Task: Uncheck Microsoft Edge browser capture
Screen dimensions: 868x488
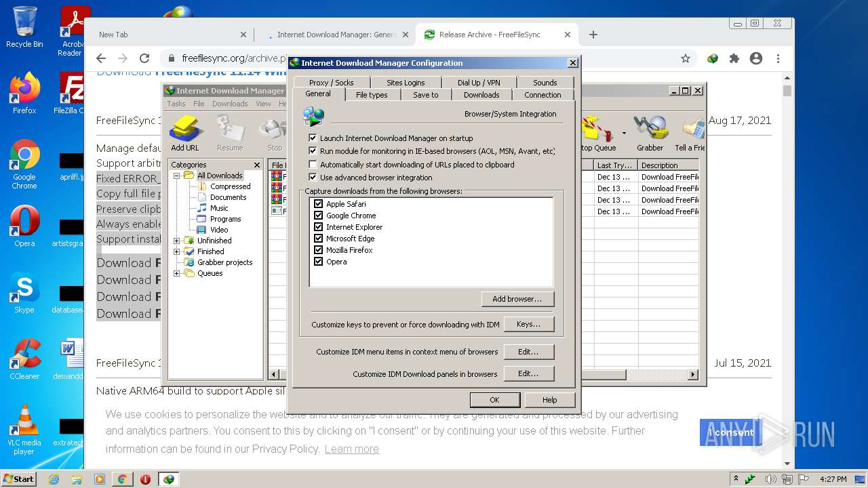Action: [x=318, y=239]
